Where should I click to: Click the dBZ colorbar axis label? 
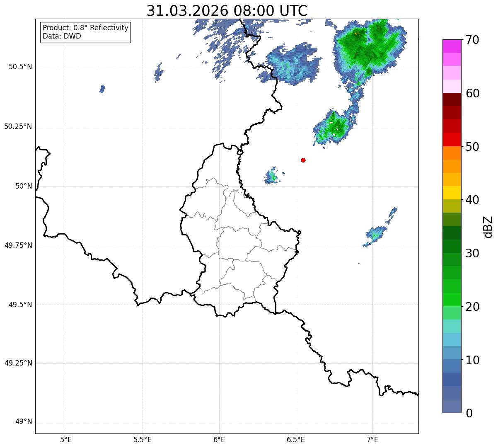488,227
